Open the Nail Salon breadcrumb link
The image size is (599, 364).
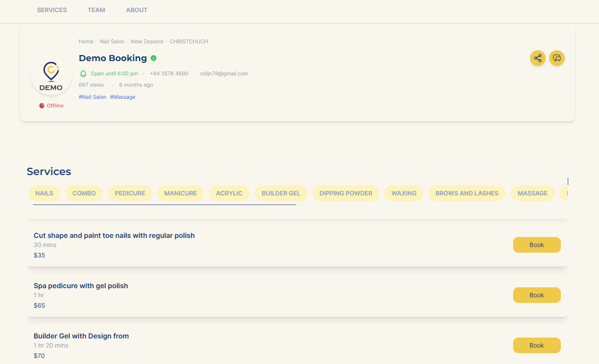[112, 42]
